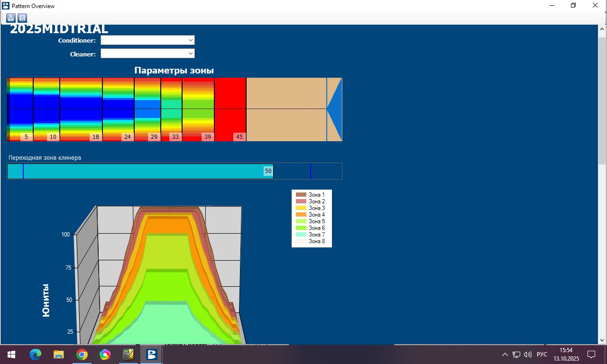Open the notification center icon

click(x=591, y=355)
